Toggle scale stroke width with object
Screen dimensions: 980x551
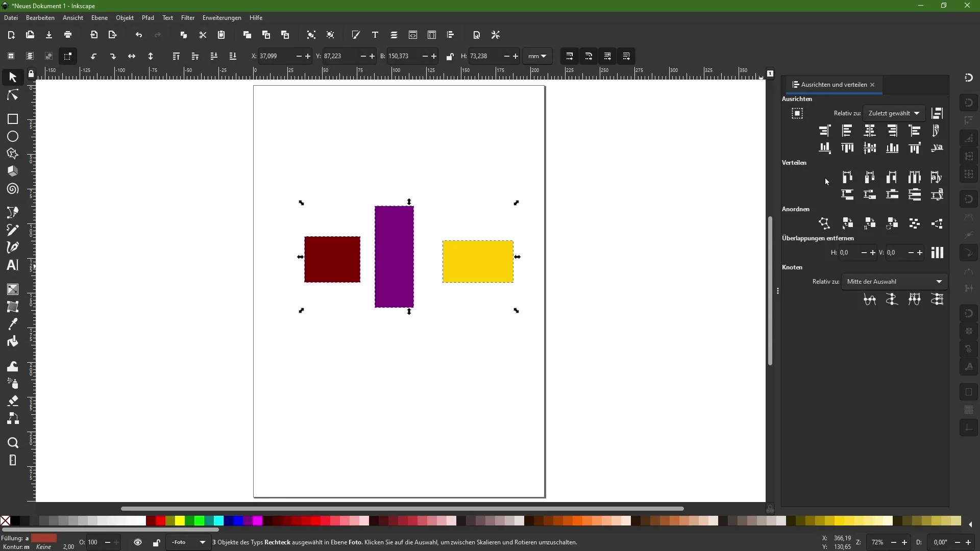coord(570,56)
